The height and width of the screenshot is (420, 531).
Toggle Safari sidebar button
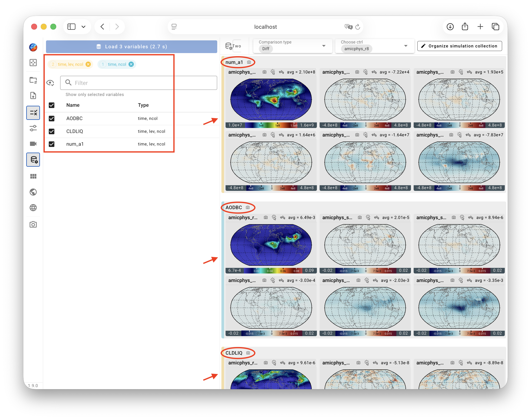coord(71,27)
